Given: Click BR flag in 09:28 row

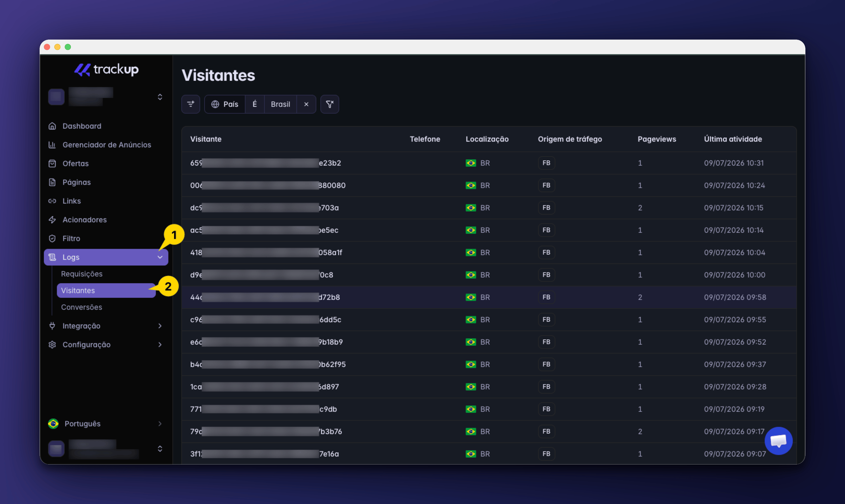Looking at the screenshot, I should tap(471, 386).
